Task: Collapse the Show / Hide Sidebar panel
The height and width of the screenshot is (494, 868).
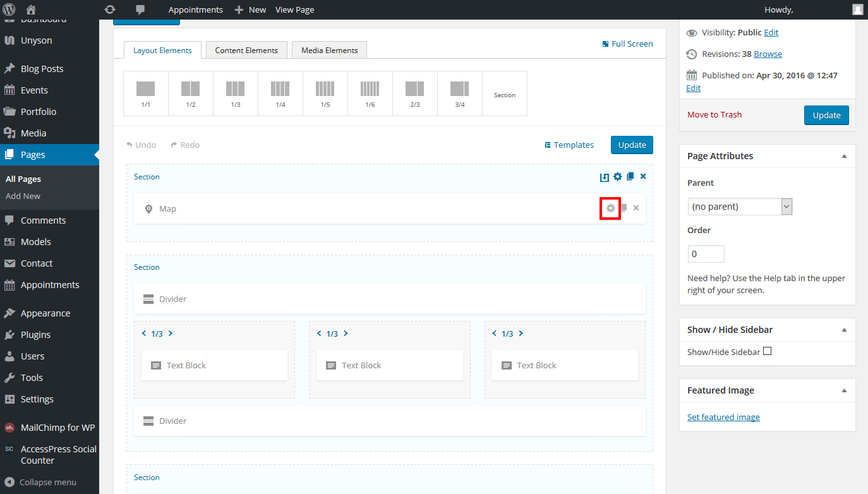Action: coord(844,330)
